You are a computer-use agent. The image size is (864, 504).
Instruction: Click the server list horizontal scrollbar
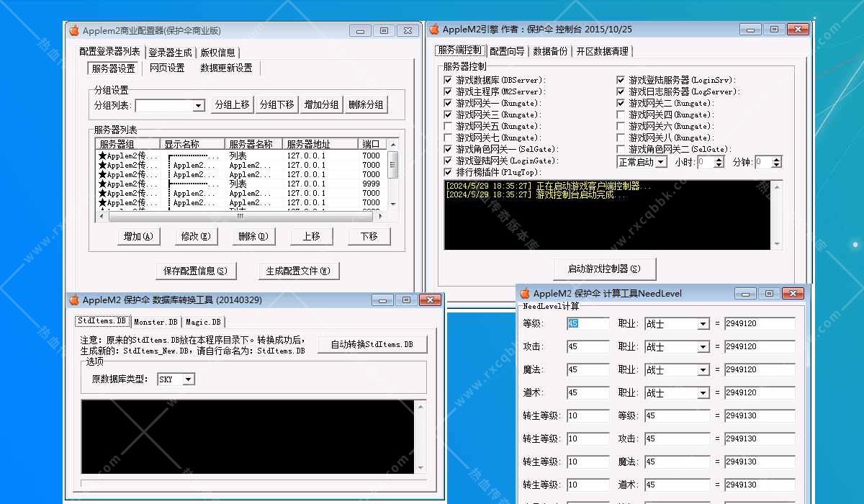[240, 216]
